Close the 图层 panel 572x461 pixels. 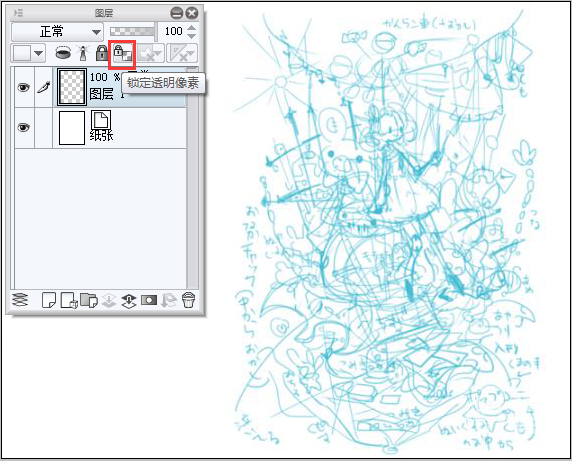[192, 13]
